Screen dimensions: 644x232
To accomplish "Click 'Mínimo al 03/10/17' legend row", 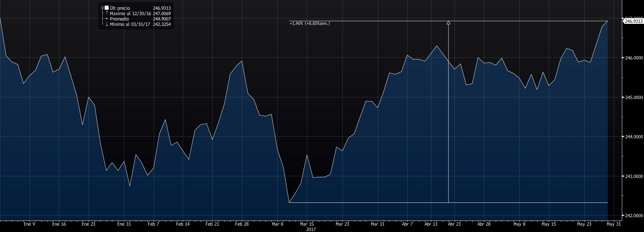I will click(x=130, y=24).
